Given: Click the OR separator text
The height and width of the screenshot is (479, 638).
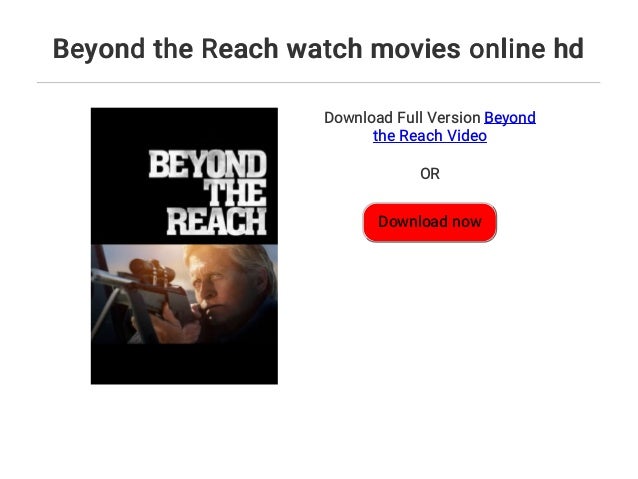Looking at the screenshot, I should point(430,174).
